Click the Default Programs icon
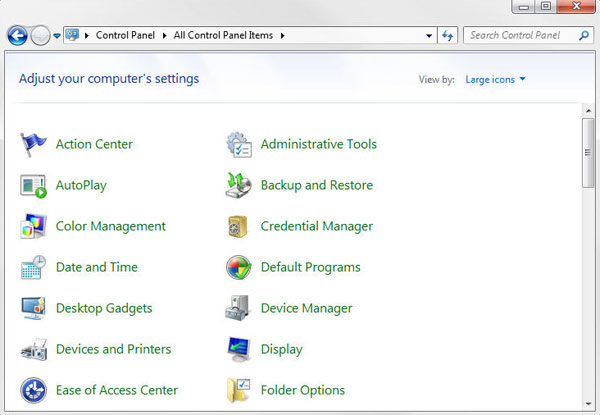 [x=238, y=267]
